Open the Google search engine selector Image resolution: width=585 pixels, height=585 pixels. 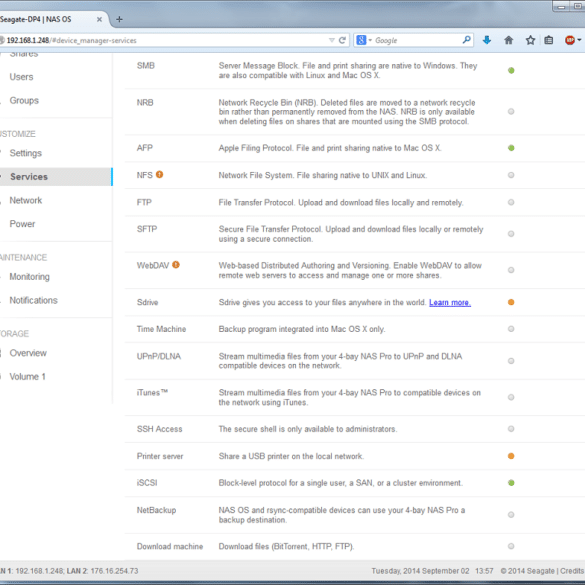tap(364, 40)
